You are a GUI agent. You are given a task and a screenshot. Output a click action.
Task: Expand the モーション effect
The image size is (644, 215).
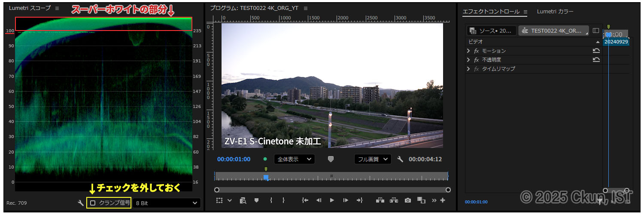click(x=468, y=51)
